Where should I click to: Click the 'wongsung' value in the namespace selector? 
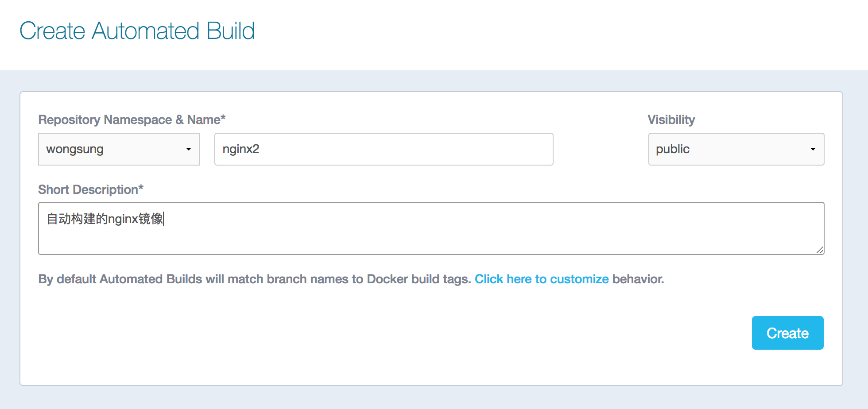[x=75, y=149]
